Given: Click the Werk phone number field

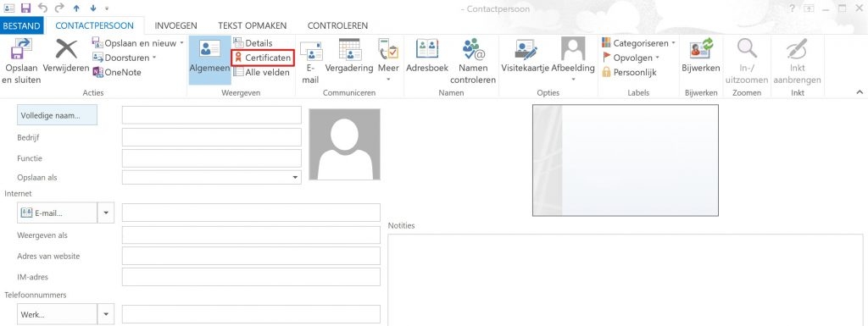Looking at the screenshot, I should [251, 314].
